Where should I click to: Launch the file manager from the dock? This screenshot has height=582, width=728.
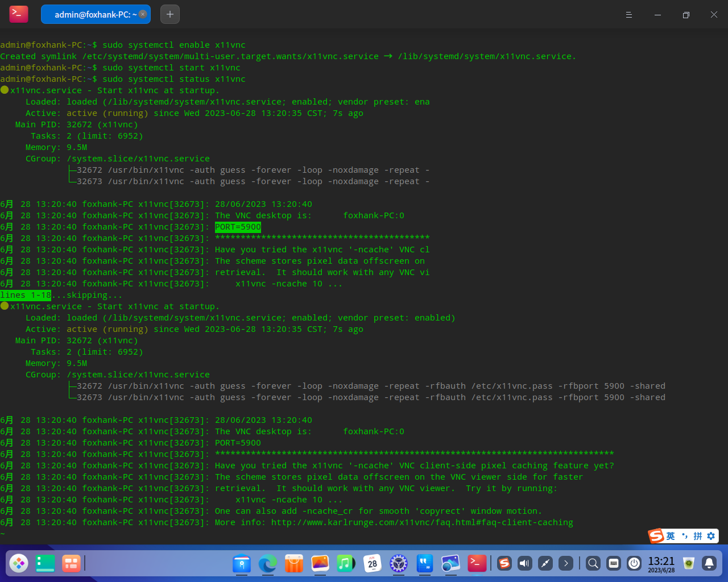242,563
